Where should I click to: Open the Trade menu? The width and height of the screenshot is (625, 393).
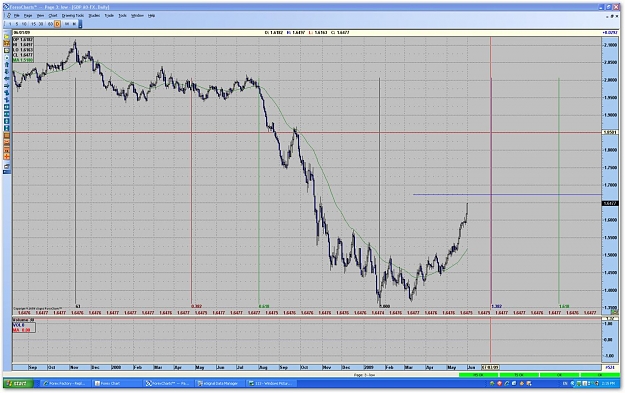tap(109, 16)
